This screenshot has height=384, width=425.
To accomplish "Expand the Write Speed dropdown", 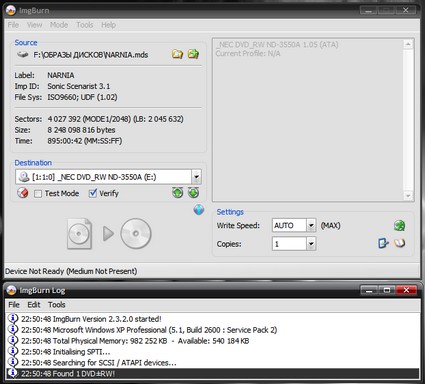I will click(x=311, y=226).
